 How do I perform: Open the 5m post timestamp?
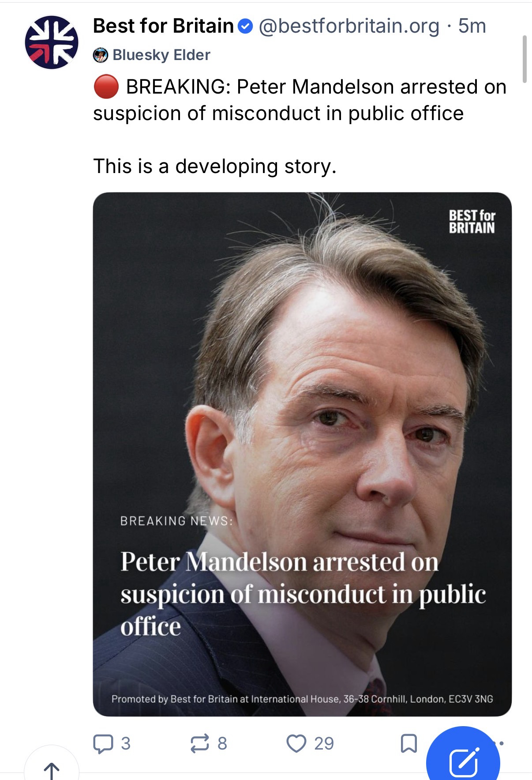click(472, 26)
